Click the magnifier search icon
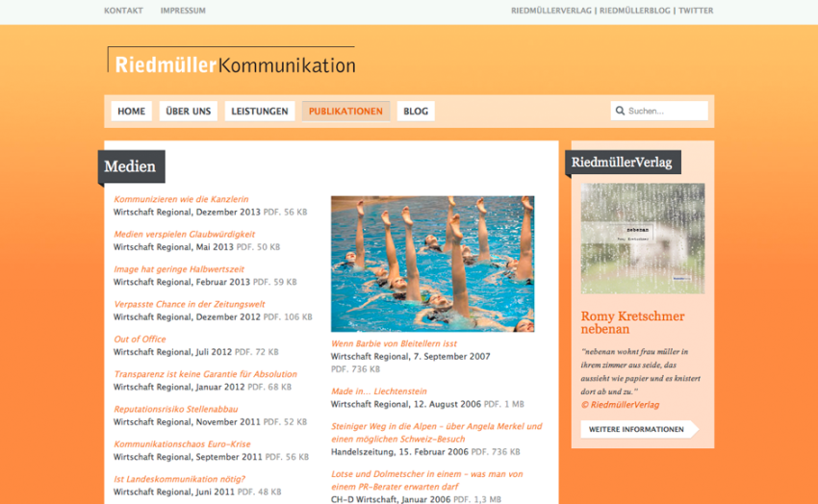 pyautogui.click(x=620, y=111)
